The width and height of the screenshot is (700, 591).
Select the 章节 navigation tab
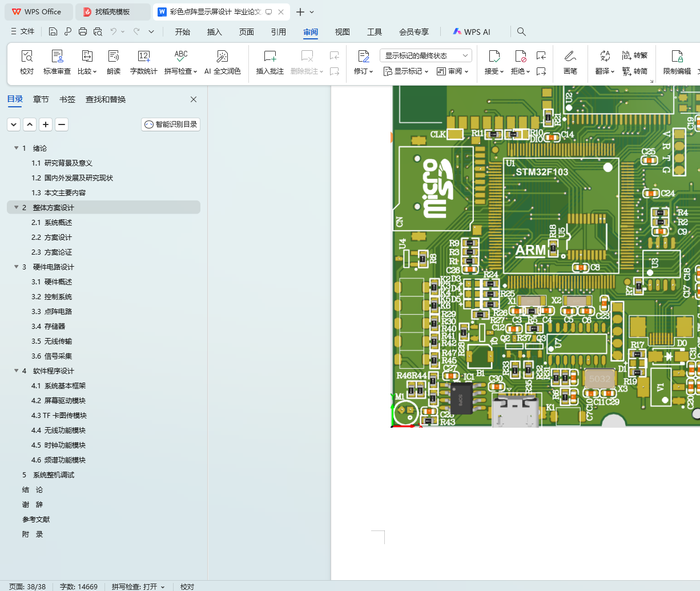click(x=41, y=99)
